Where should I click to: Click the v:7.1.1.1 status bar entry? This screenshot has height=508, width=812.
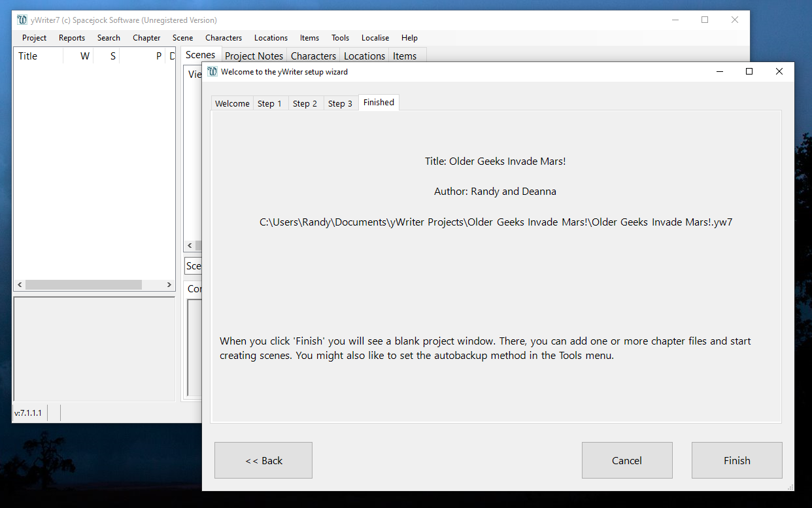28,413
